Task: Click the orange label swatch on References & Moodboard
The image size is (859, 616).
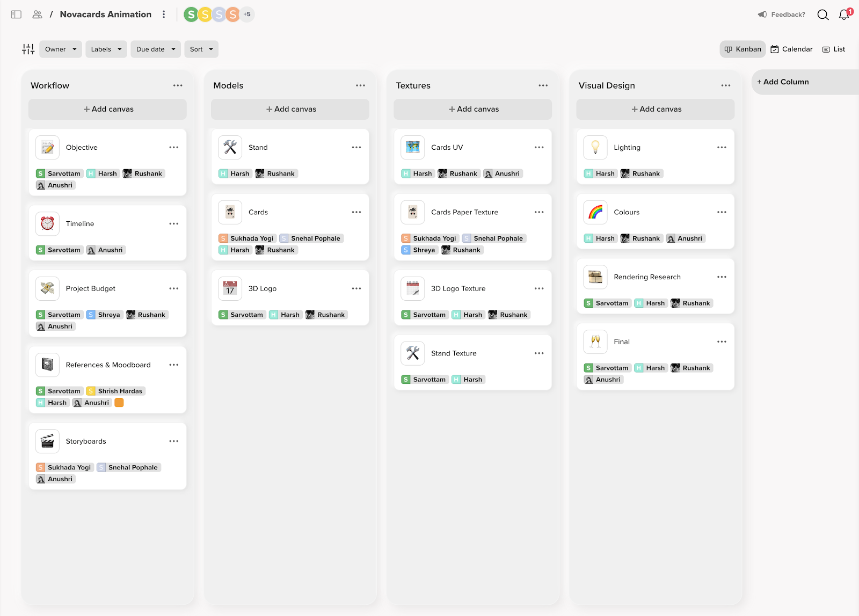Action: coord(119,403)
